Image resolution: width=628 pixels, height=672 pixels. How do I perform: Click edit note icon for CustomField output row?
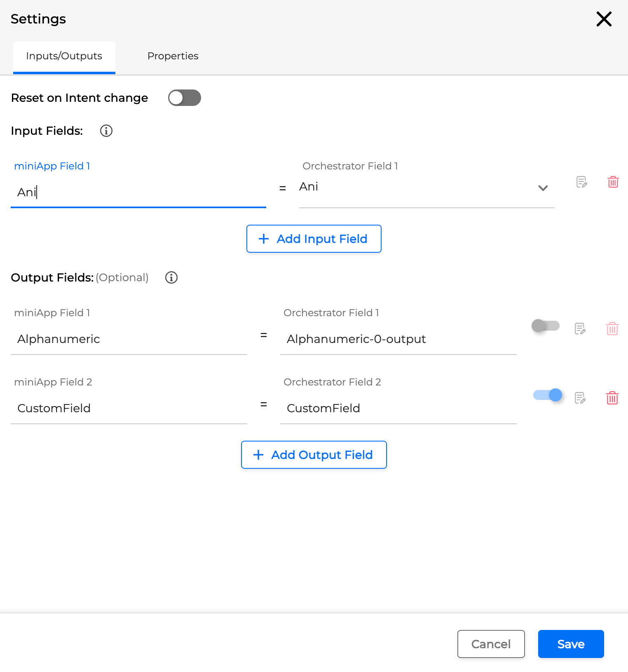tap(580, 398)
